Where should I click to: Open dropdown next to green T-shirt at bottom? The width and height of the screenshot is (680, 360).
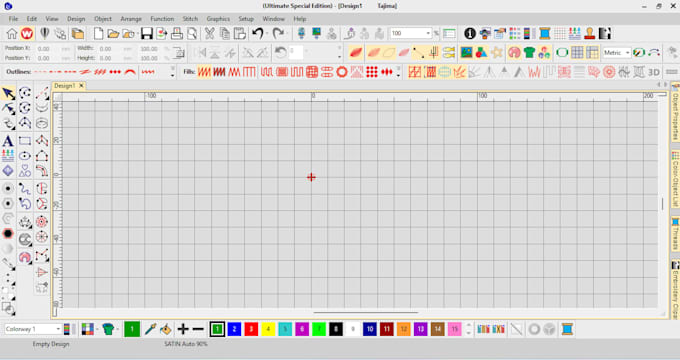(x=118, y=329)
